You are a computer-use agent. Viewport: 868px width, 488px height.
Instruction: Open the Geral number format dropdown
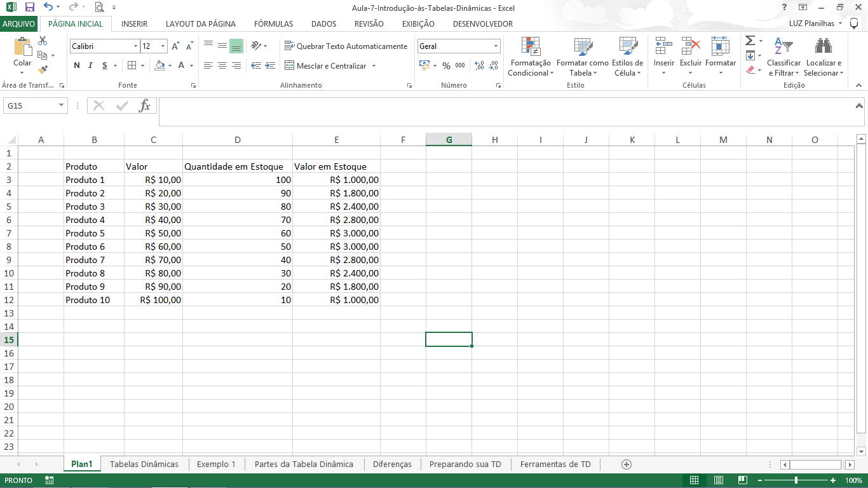coord(496,46)
